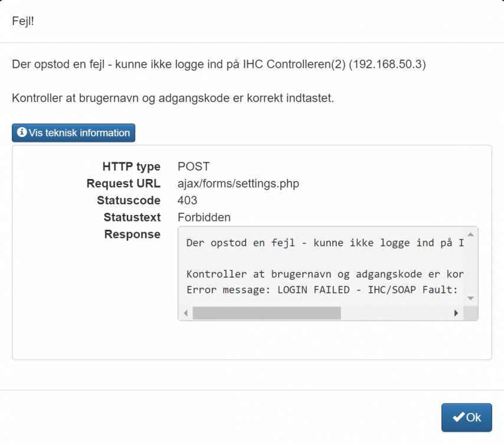This screenshot has height=443, width=504.
Task: Toggle the Vis teknisk information panel
Action: coord(73,133)
